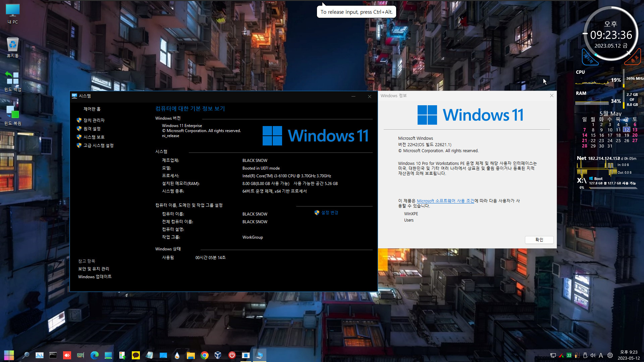Image resolution: width=644 pixels, height=362 pixels.
Task: Open the volume speaker tray icon
Action: coord(593,355)
